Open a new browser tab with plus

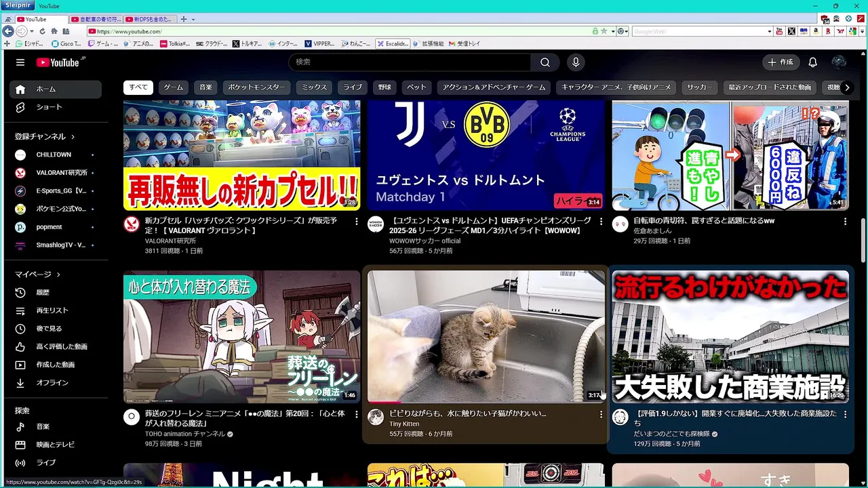click(x=184, y=19)
